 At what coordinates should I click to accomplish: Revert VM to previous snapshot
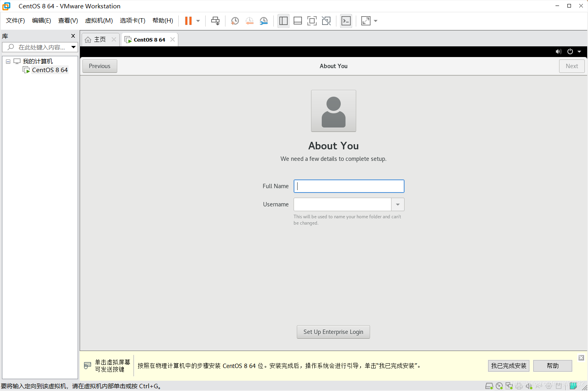pos(249,21)
